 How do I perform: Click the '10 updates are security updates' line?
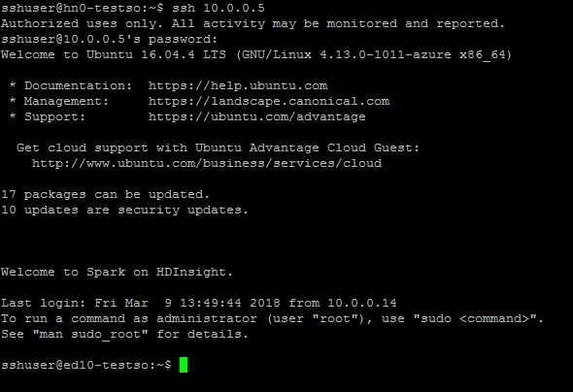(x=124, y=210)
